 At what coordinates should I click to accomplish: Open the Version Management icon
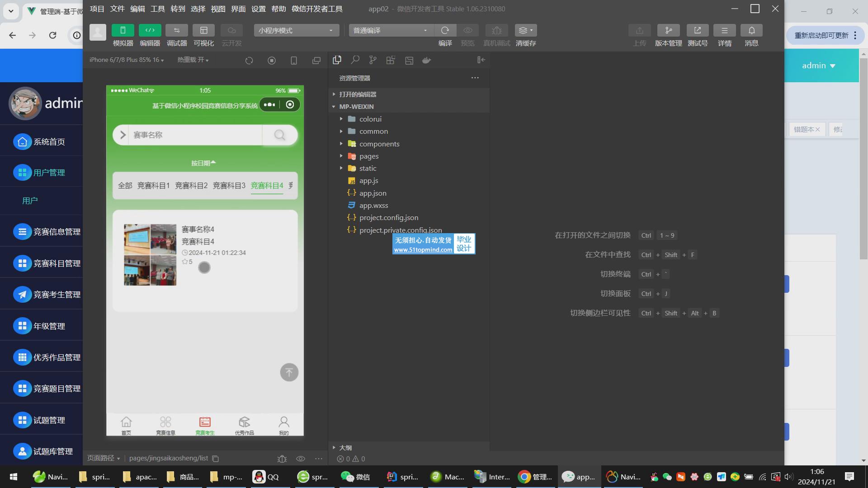click(x=668, y=30)
